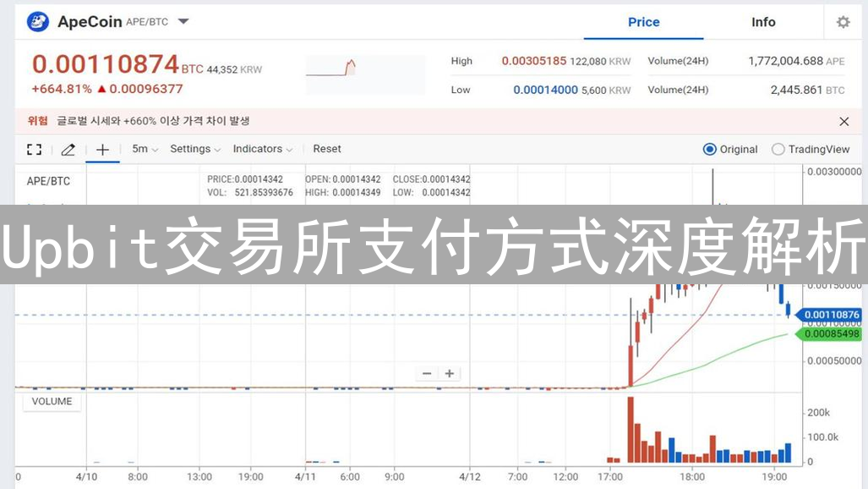The width and height of the screenshot is (868, 489).
Task: Zoom in chart with plus button
Action: click(450, 374)
